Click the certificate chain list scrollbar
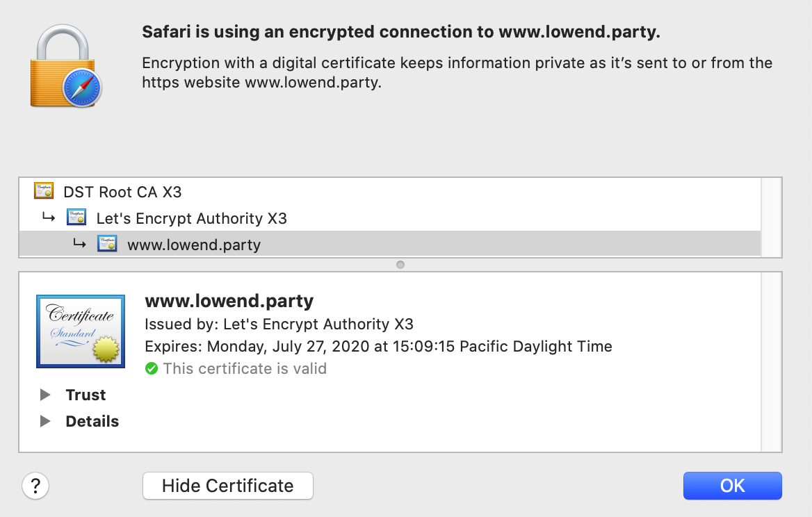Viewport: 812px width, 517px height. (x=772, y=218)
